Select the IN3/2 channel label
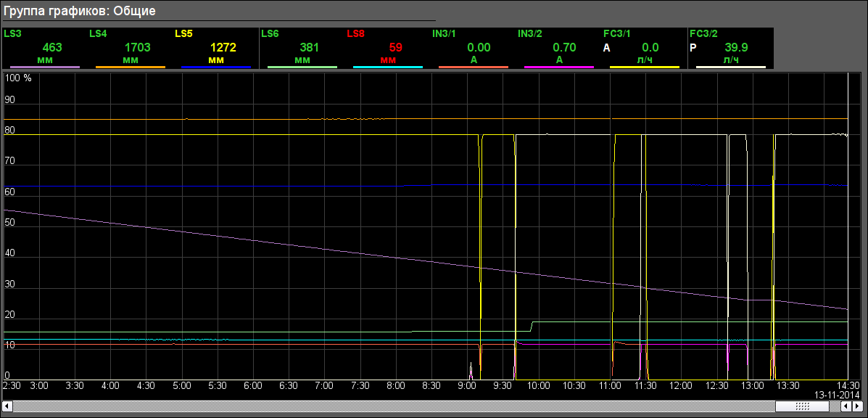The height and width of the screenshot is (418, 868). click(x=530, y=34)
